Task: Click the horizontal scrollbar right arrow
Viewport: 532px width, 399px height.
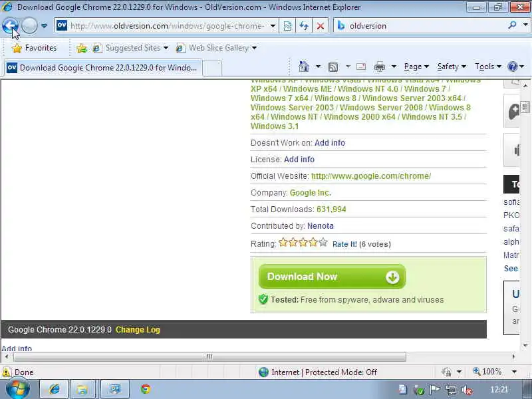Action: (513, 356)
